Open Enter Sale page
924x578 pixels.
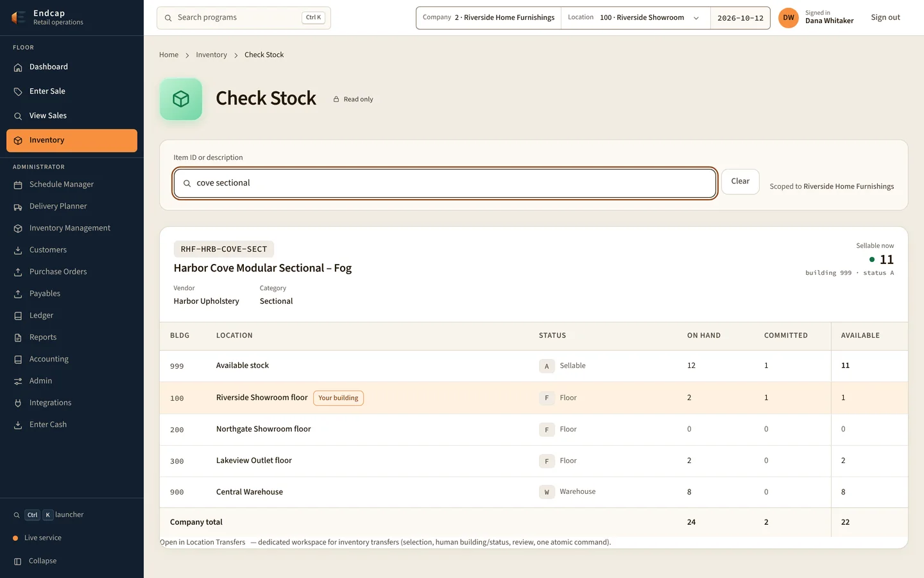pyautogui.click(x=72, y=91)
